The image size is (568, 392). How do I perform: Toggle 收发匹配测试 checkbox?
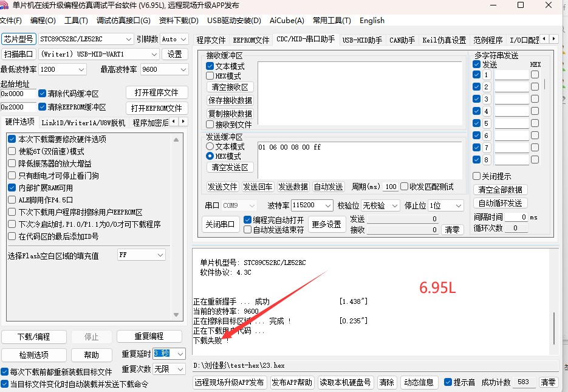coord(404,186)
